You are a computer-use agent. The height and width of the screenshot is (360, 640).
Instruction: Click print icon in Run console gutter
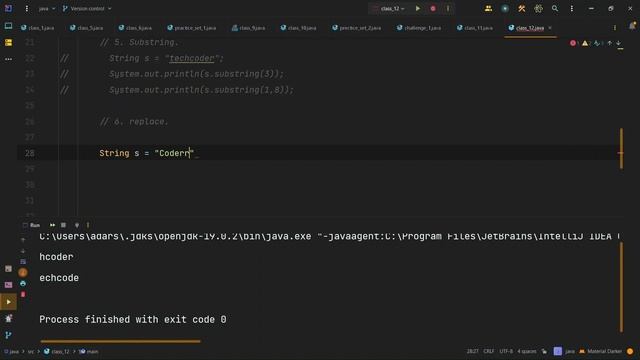pos(23,283)
